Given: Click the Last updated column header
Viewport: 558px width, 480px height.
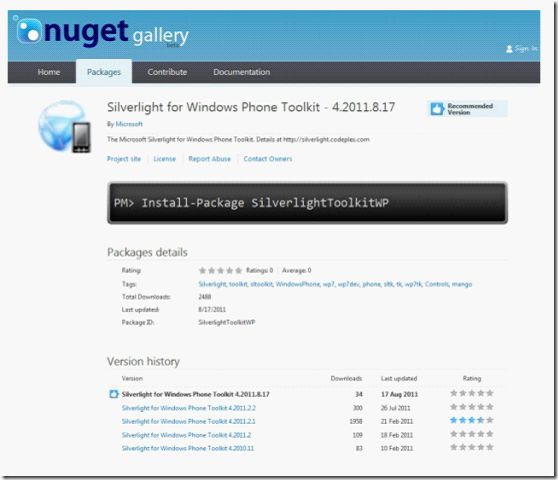Looking at the screenshot, I should [399, 378].
